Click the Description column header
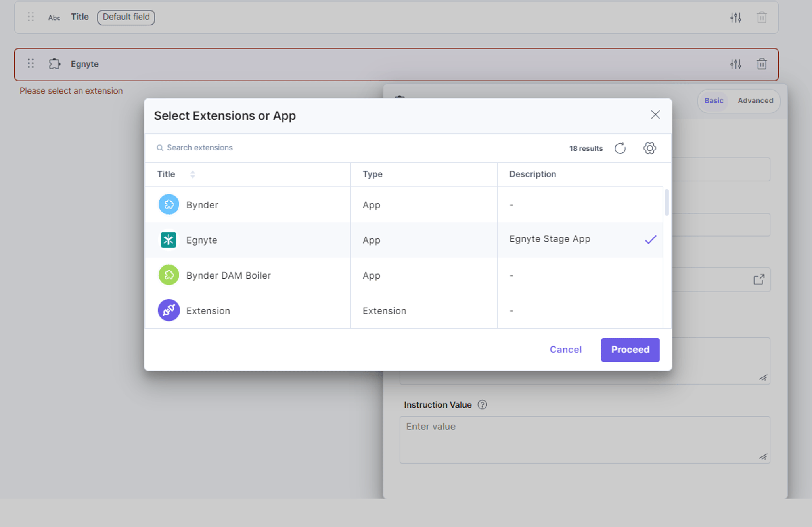This screenshot has width=812, height=527. pos(532,174)
